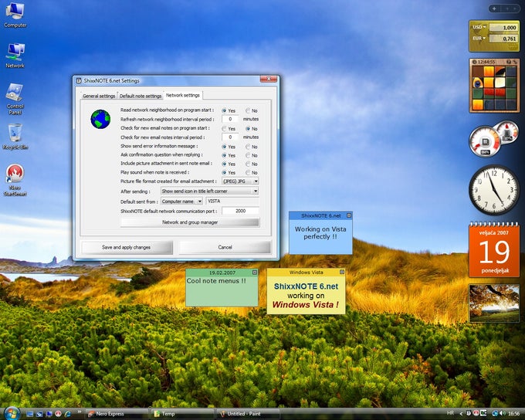Image resolution: width=525 pixels, height=420 pixels.
Task: Select Yes for check new email notes on start
Action: [x=225, y=129]
